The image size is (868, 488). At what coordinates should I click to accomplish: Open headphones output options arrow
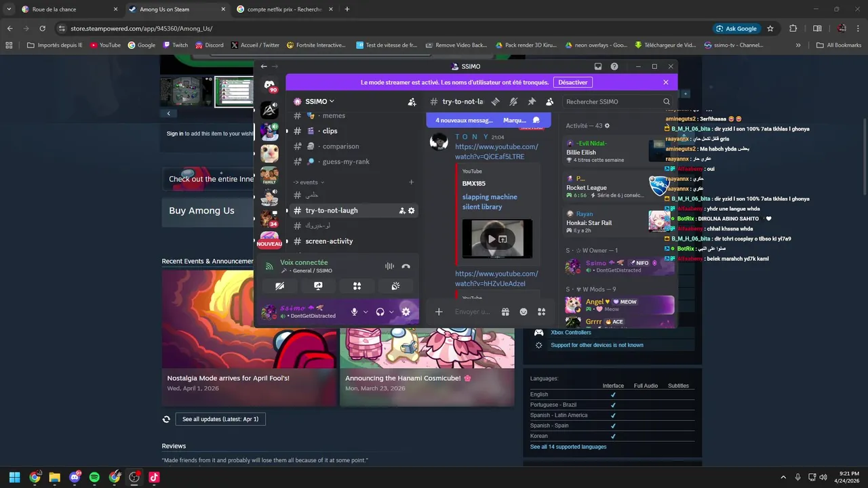[391, 312]
